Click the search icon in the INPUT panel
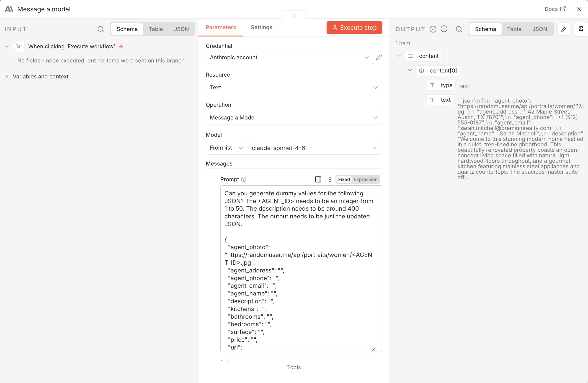Image resolution: width=588 pixels, height=383 pixels. coord(101,29)
